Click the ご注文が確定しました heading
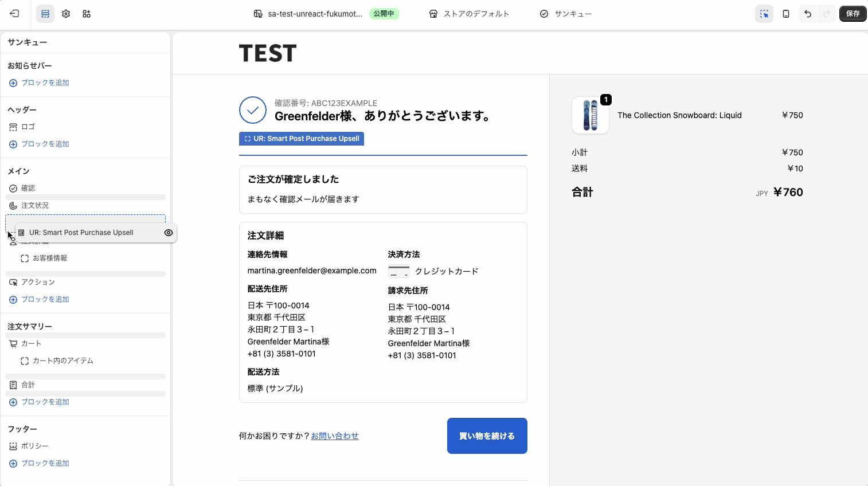 [293, 179]
